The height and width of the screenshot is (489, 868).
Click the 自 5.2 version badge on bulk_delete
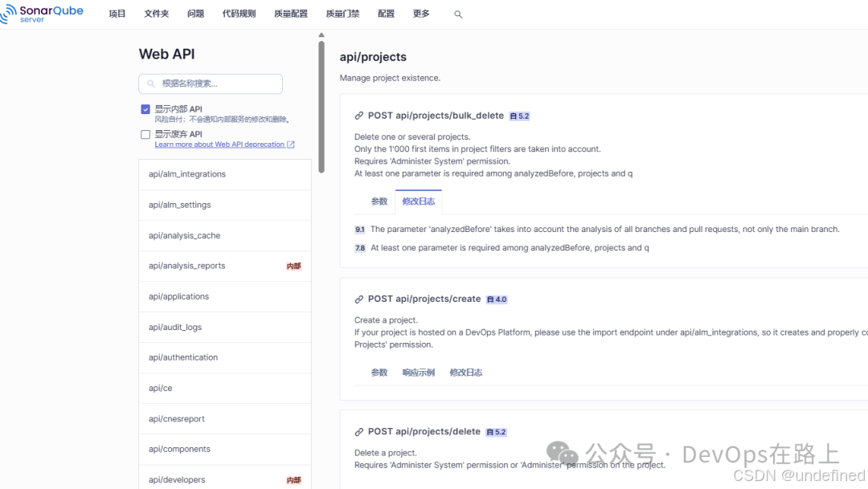519,116
